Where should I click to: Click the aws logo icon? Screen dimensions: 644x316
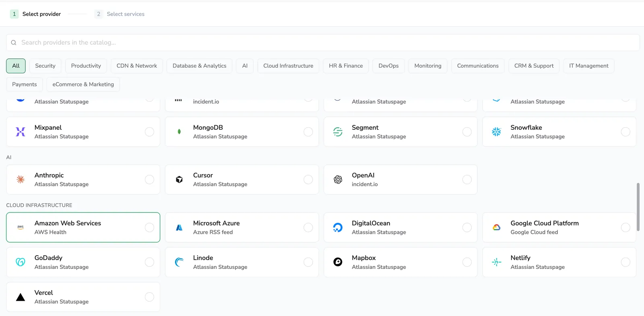pyautogui.click(x=21, y=227)
